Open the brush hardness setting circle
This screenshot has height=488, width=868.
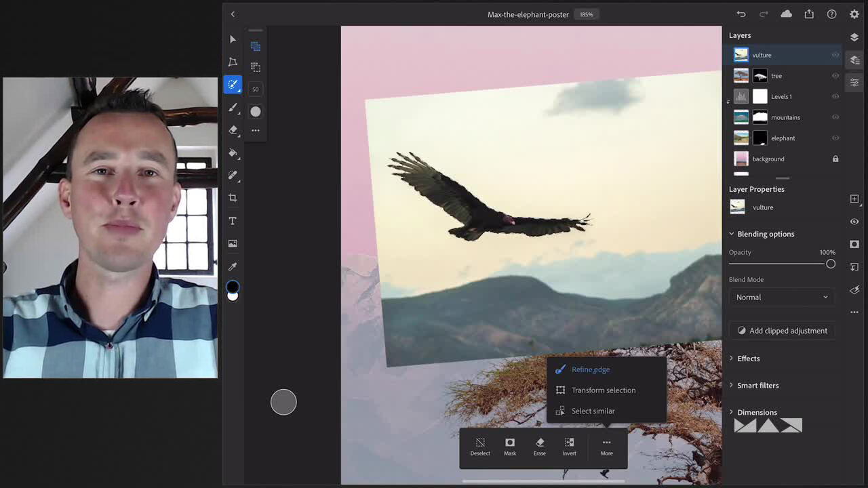pyautogui.click(x=256, y=111)
